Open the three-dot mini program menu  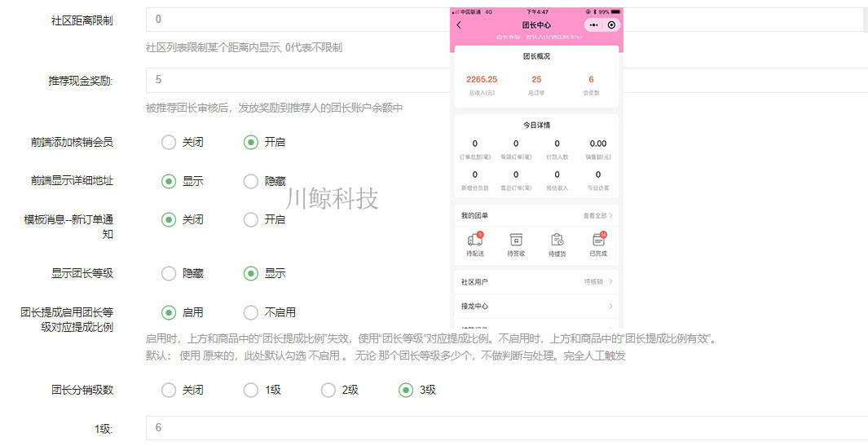click(x=593, y=25)
